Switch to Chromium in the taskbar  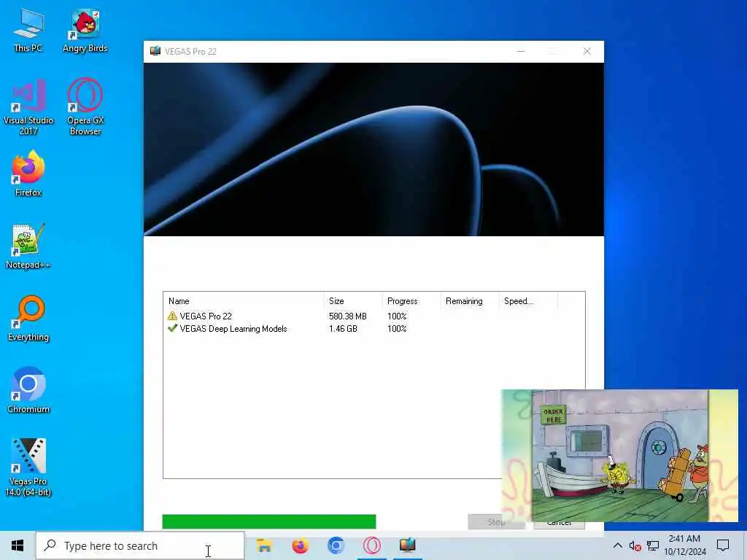tap(336, 545)
